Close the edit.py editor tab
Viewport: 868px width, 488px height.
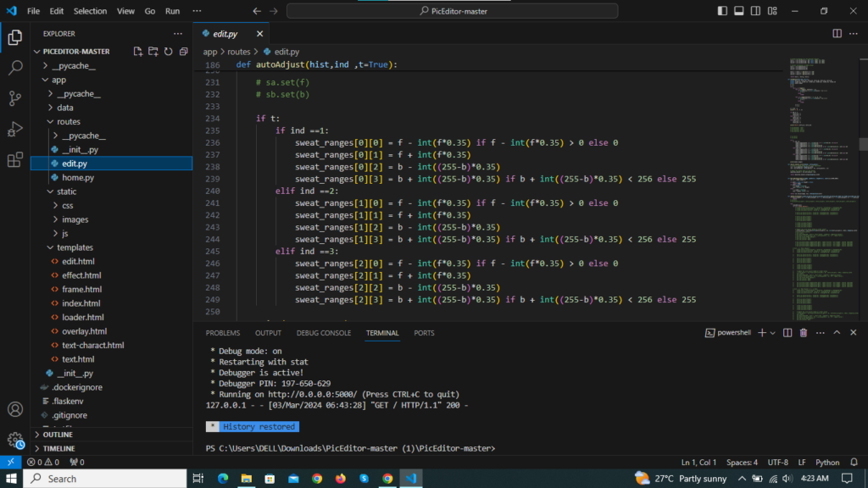[x=259, y=34]
